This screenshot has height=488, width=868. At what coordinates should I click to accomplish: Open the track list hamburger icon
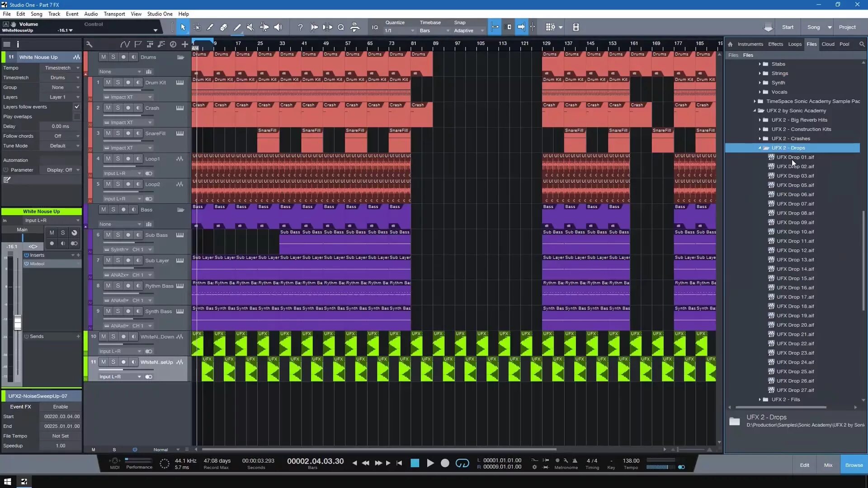coord(7,44)
